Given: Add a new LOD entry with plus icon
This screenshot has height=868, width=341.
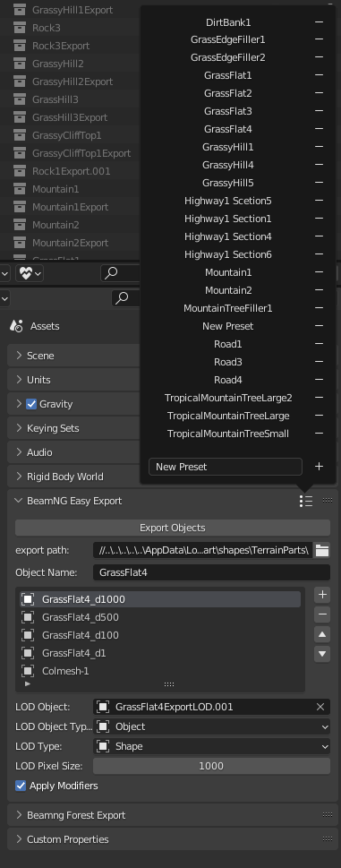Looking at the screenshot, I should tap(322, 595).
